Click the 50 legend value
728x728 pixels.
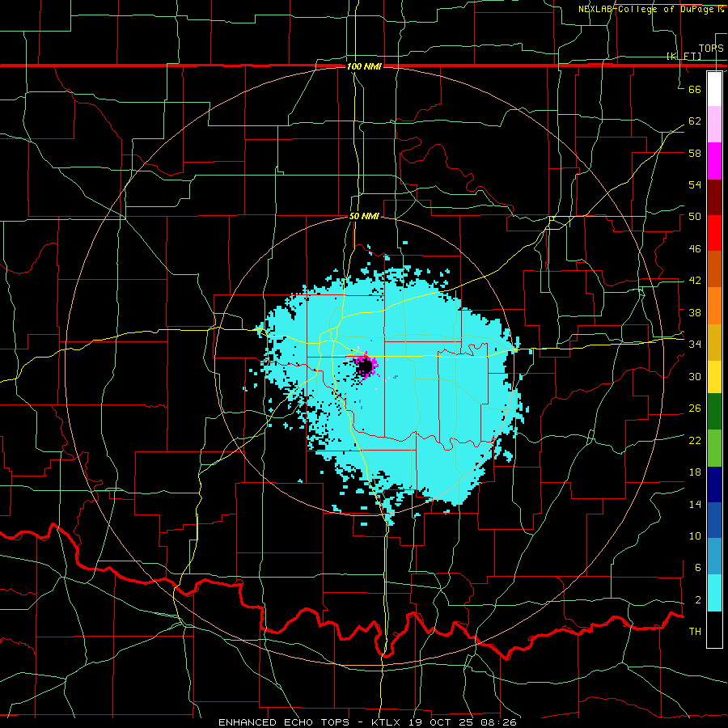pyautogui.click(x=695, y=216)
